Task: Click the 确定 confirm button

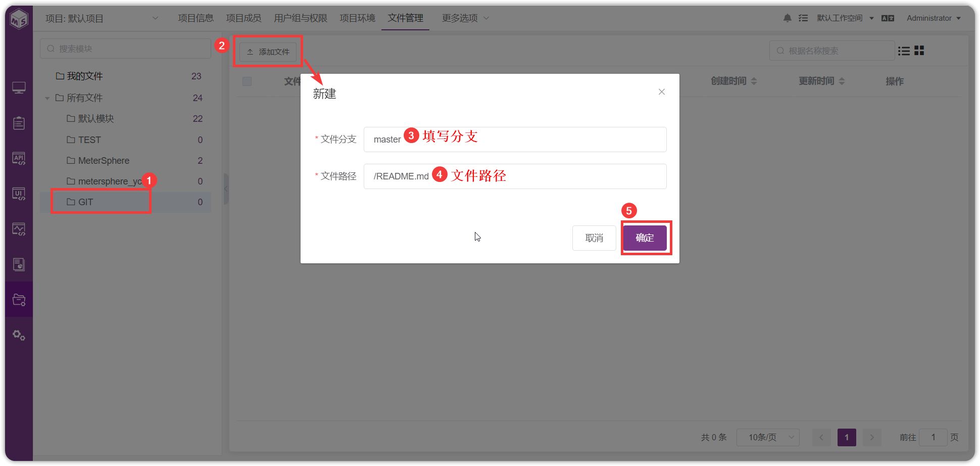Action: [x=645, y=238]
